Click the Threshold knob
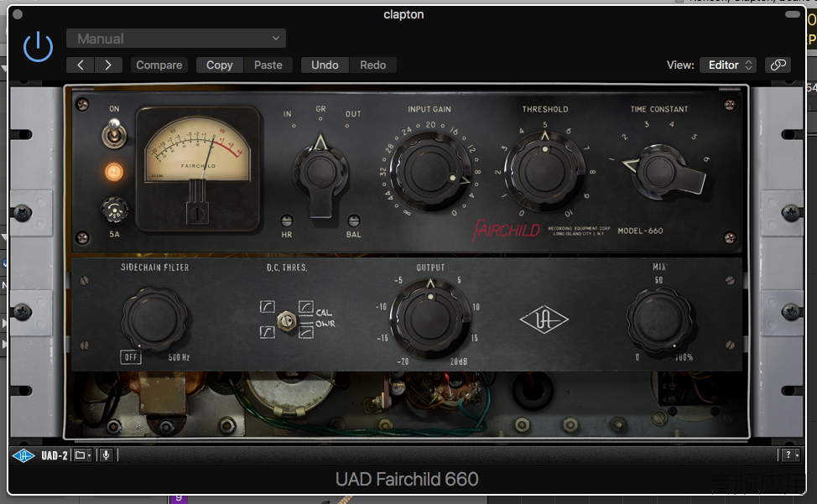The width and height of the screenshot is (817, 504). coord(544,172)
